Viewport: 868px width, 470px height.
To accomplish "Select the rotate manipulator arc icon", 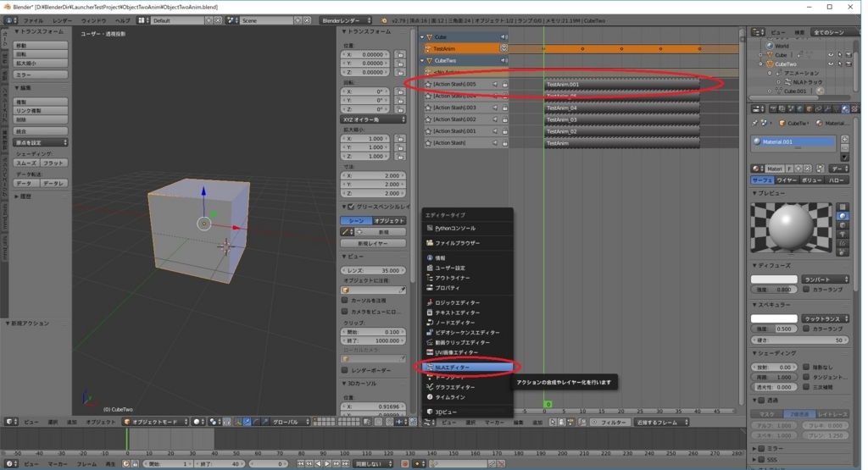I will click(256, 422).
